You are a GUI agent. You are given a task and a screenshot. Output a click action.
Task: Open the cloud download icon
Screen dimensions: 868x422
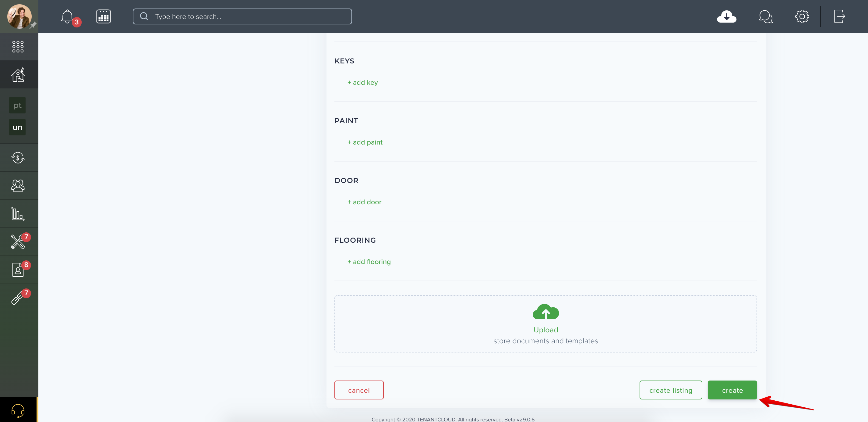point(726,16)
